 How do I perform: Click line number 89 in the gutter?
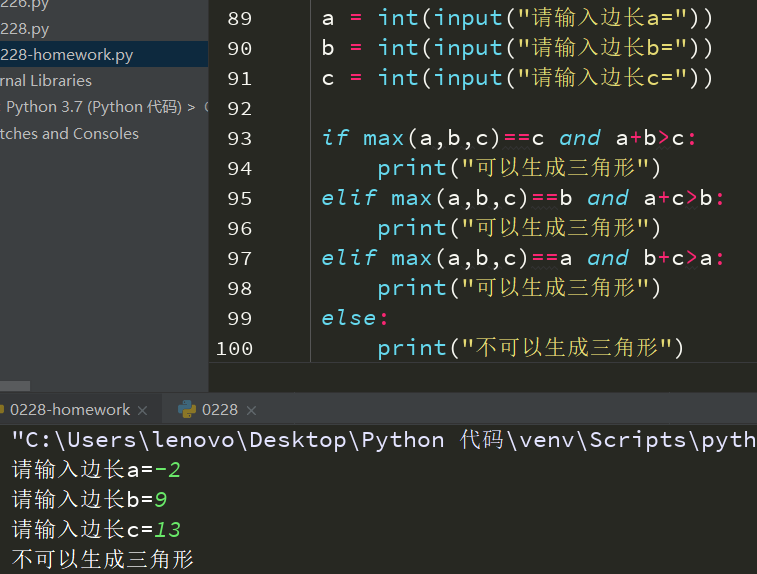pyautogui.click(x=240, y=18)
